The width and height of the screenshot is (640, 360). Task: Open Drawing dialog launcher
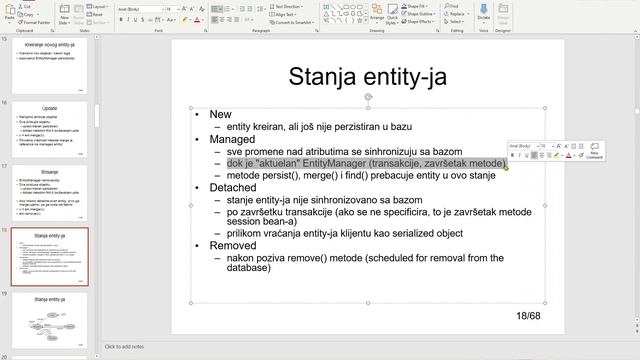[x=438, y=31]
